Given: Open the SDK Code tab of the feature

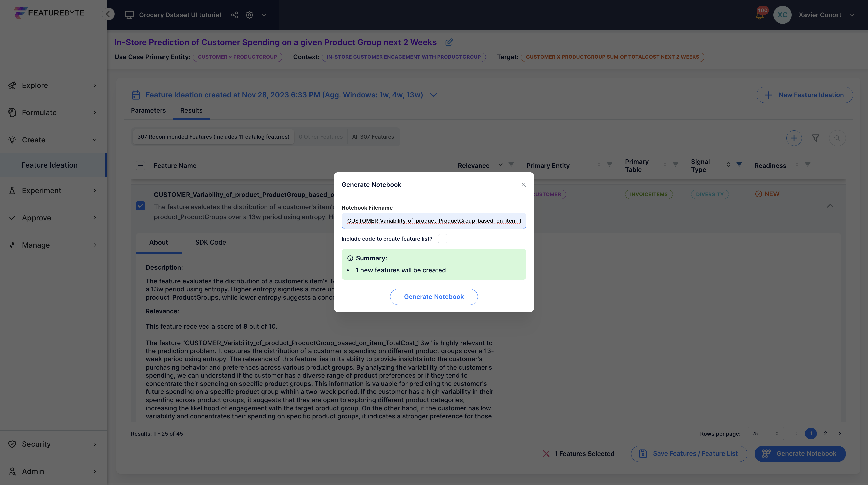Looking at the screenshot, I should click(211, 242).
